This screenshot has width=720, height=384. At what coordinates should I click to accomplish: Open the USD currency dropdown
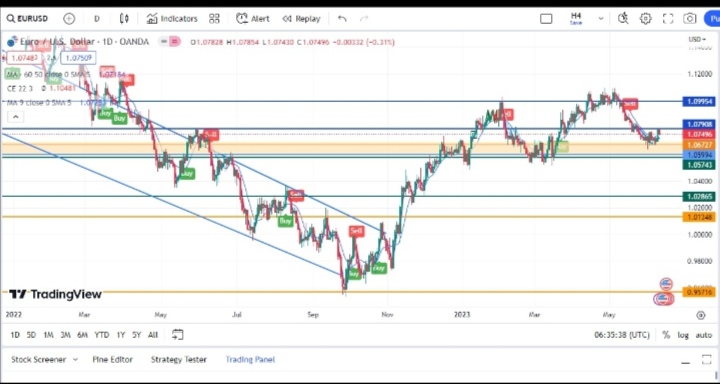coord(697,40)
